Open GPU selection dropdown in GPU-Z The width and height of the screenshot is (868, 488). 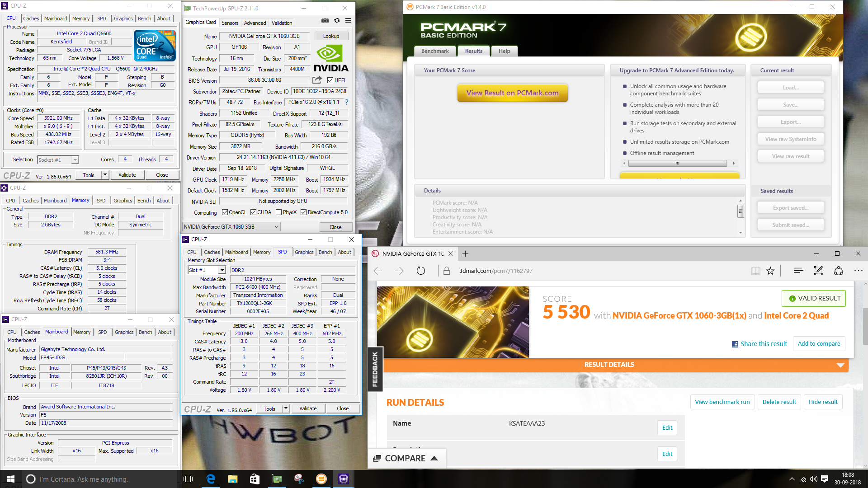(231, 227)
